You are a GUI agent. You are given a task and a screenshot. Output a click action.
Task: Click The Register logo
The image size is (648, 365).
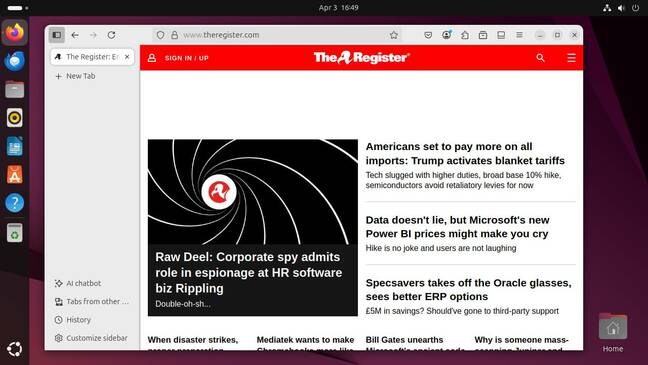362,57
